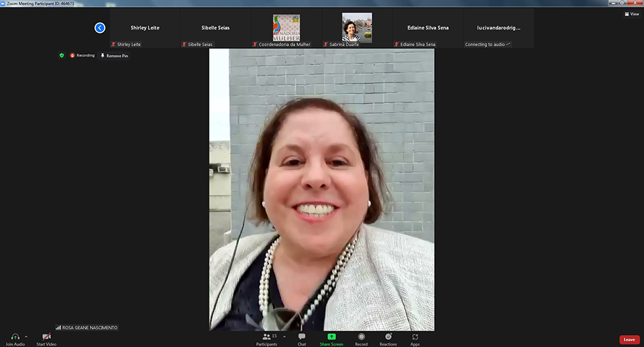Click Remove Pin to unpin video
This screenshot has width=644, height=347.
tap(114, 56)
